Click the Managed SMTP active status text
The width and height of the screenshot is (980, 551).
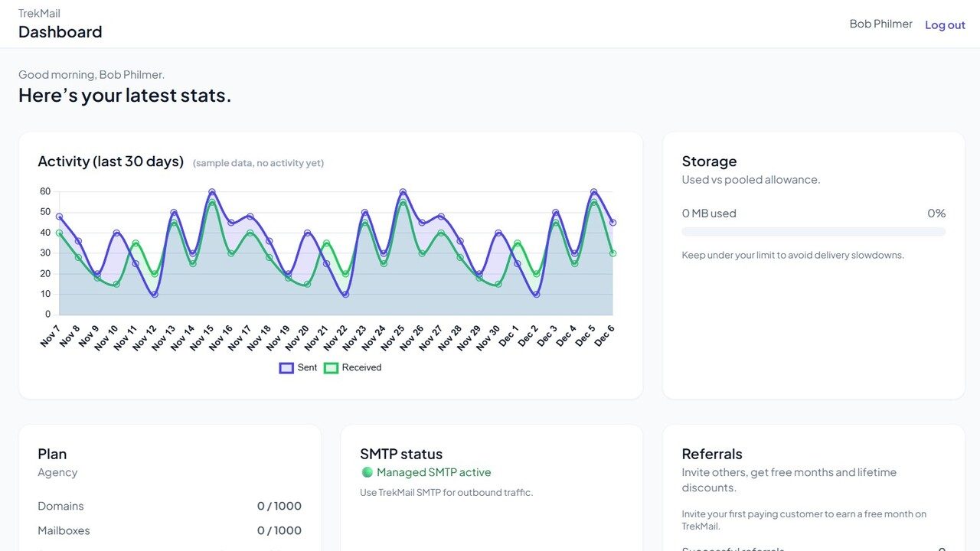pos(433,472)
